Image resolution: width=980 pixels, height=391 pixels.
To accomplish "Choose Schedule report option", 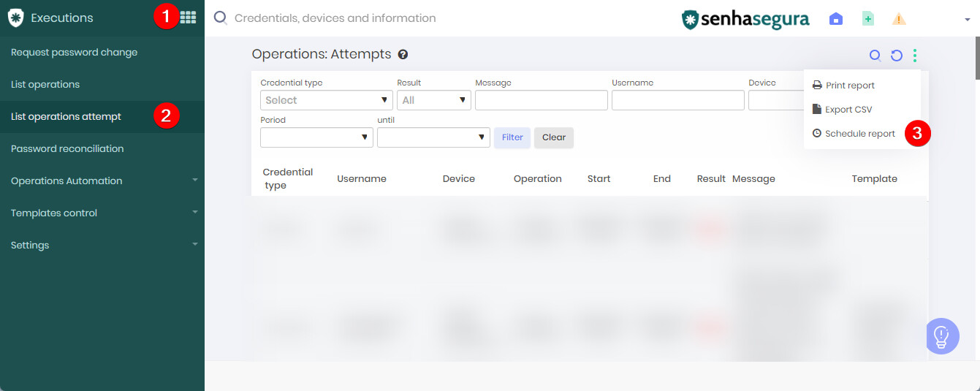I will [862, 134].
